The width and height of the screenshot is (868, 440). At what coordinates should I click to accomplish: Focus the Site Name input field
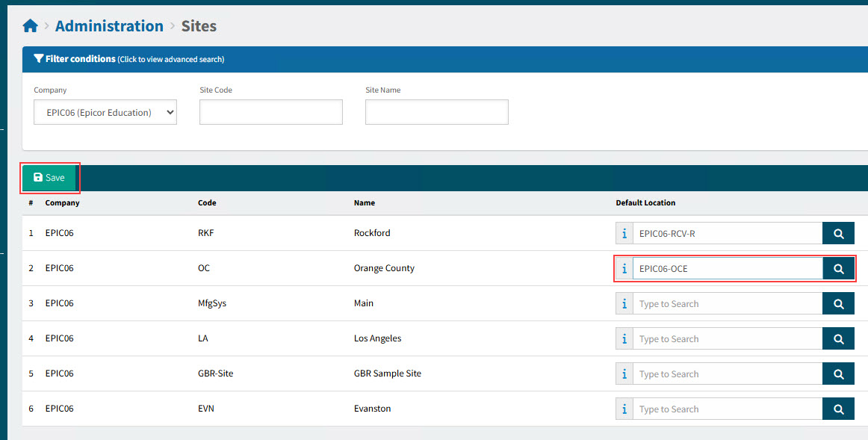[436, 113]
